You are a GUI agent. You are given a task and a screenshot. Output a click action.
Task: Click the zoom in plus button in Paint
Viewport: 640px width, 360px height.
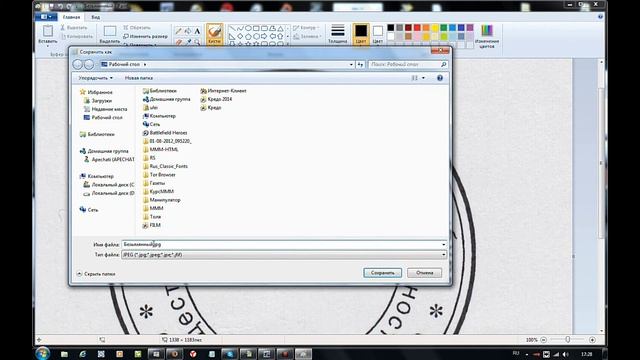click(592, 340)
